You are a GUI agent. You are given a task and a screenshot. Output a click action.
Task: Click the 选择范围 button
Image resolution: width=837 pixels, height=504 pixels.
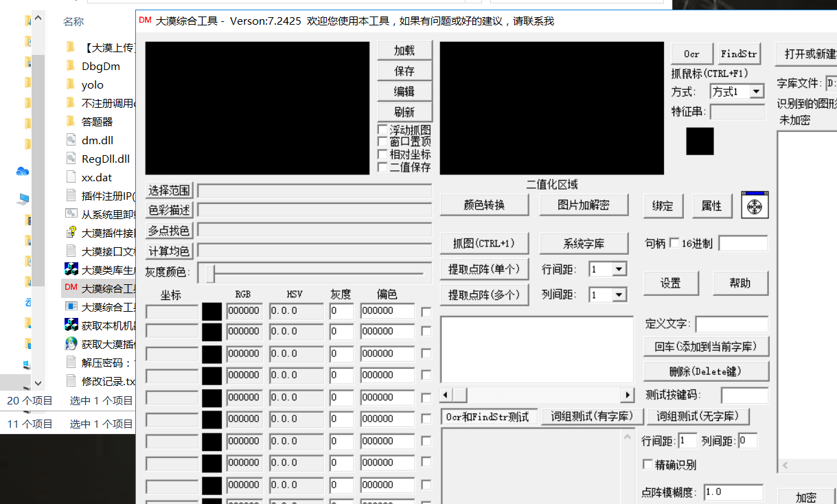170,190
